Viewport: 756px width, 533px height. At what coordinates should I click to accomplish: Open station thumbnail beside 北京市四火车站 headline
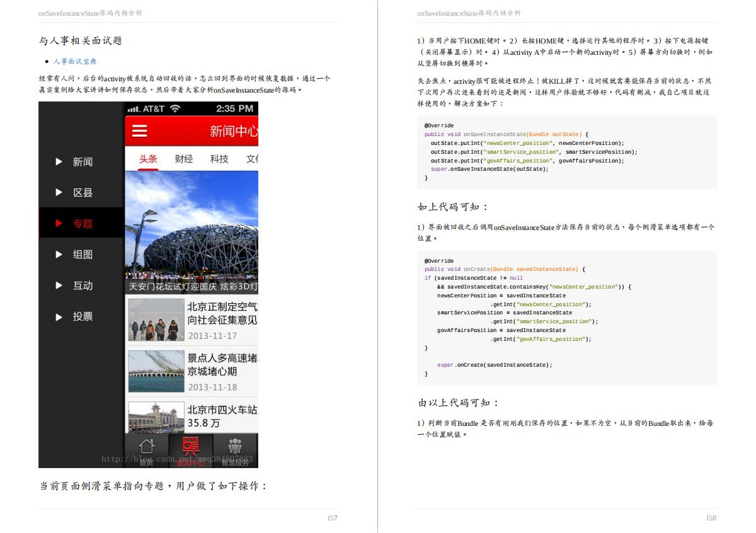click(x=156, y=418)
